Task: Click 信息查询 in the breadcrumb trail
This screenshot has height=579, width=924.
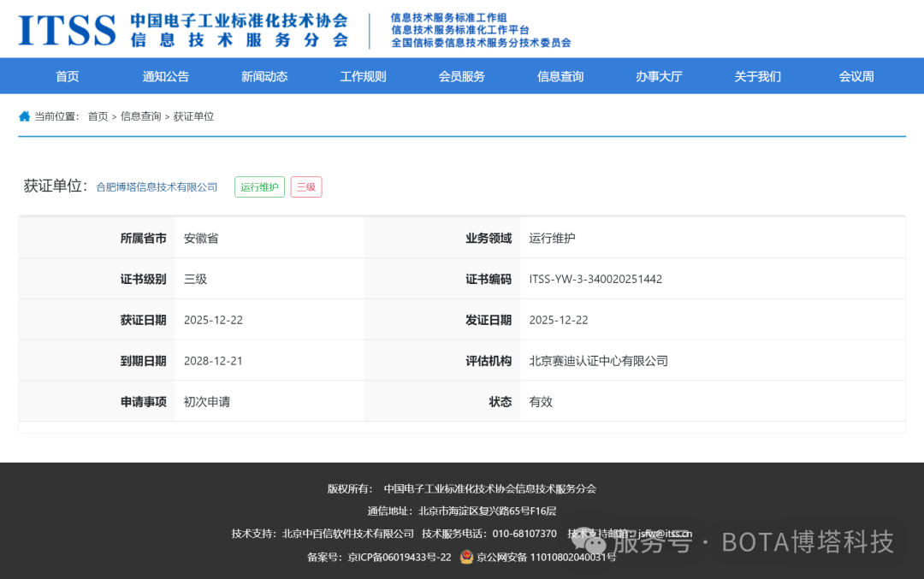Action: [141, 116]
